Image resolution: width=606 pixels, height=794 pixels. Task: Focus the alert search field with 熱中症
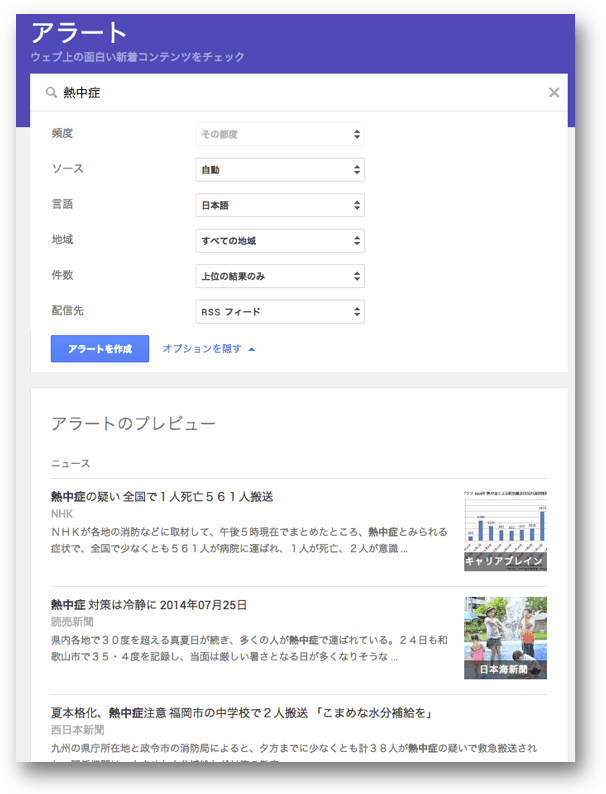tap(299, 93)
